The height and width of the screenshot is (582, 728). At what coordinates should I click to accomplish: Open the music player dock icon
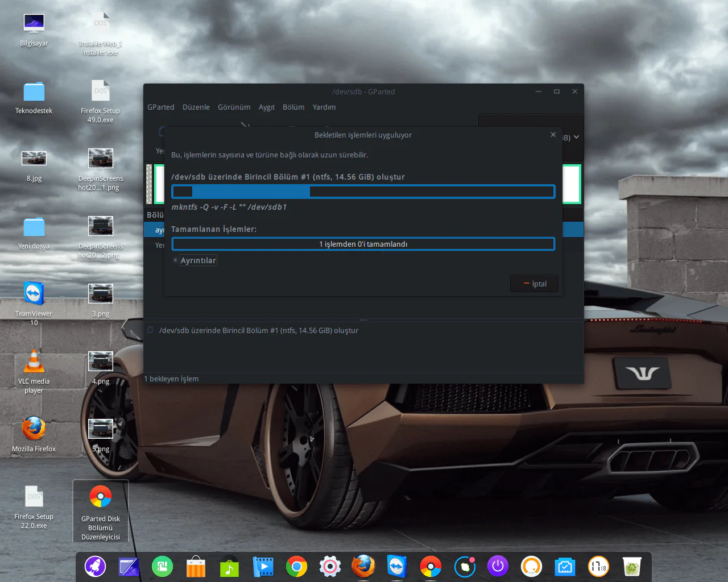(229, 567)
